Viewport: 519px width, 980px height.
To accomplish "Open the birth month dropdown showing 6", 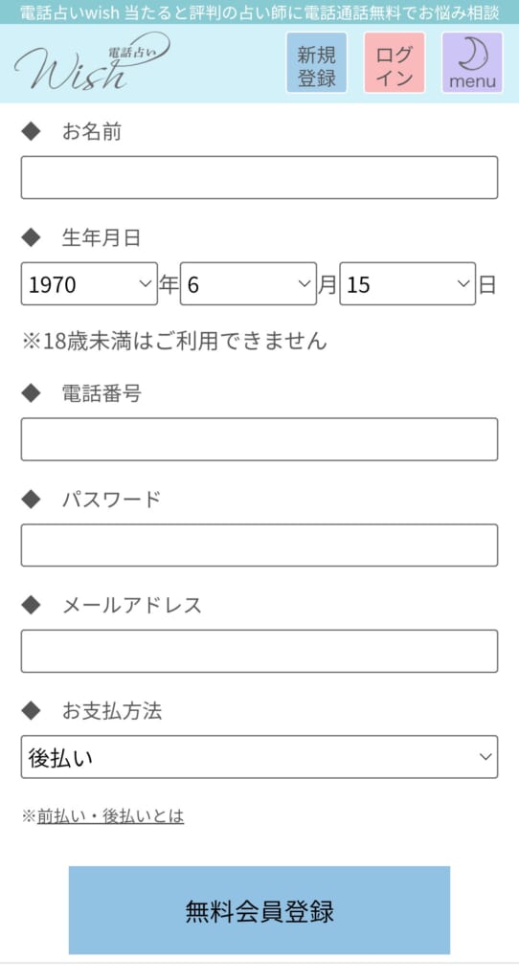I will (x=248, y=283).
